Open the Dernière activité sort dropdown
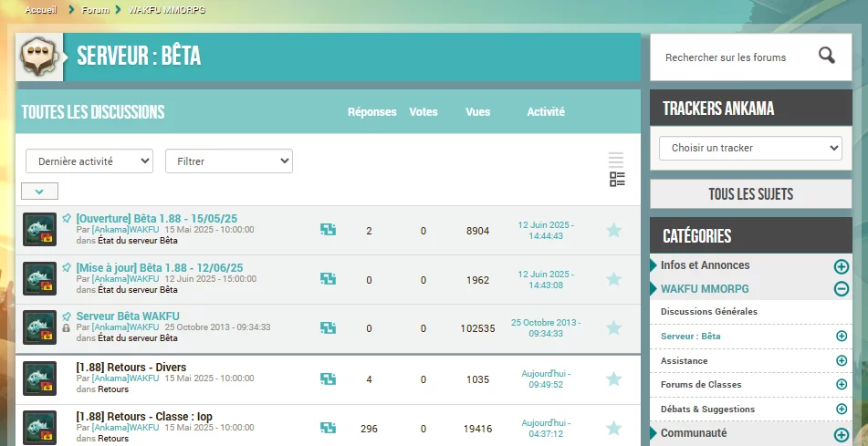The image size is (868, 446). [x=89, y=161]
